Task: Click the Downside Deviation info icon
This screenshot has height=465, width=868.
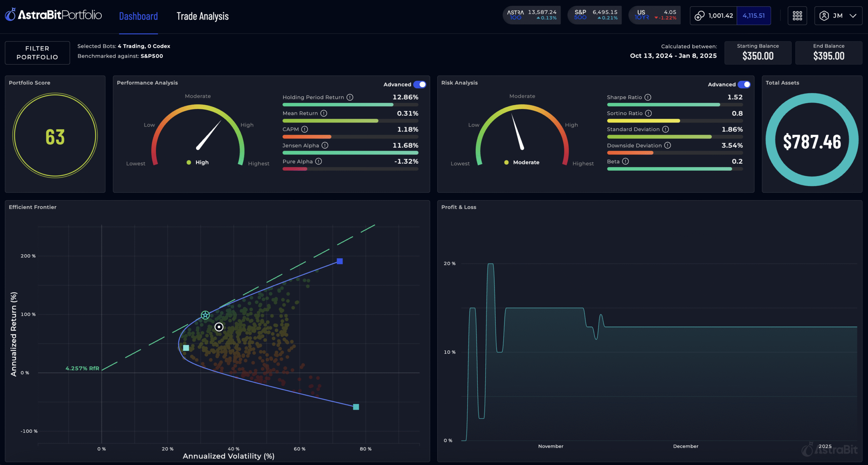Action: click(667, 146)
